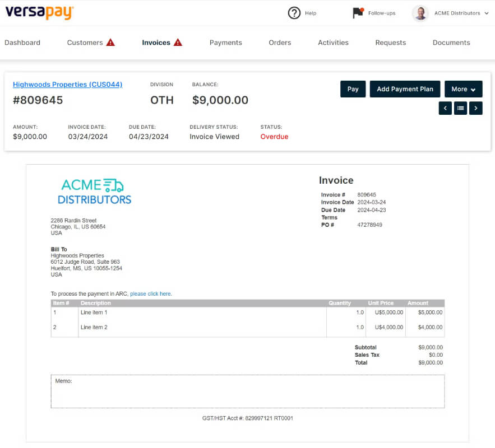The height and width of the screenshot is (448, 495).
Task: Go to the Dashboard tab
Action: pyautogui.click(x=22, y=43)
